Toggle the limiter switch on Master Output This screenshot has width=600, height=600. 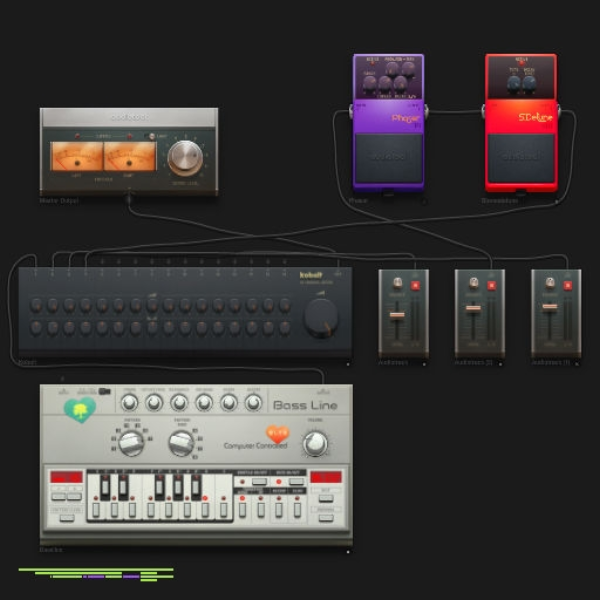tap(151, 136)
